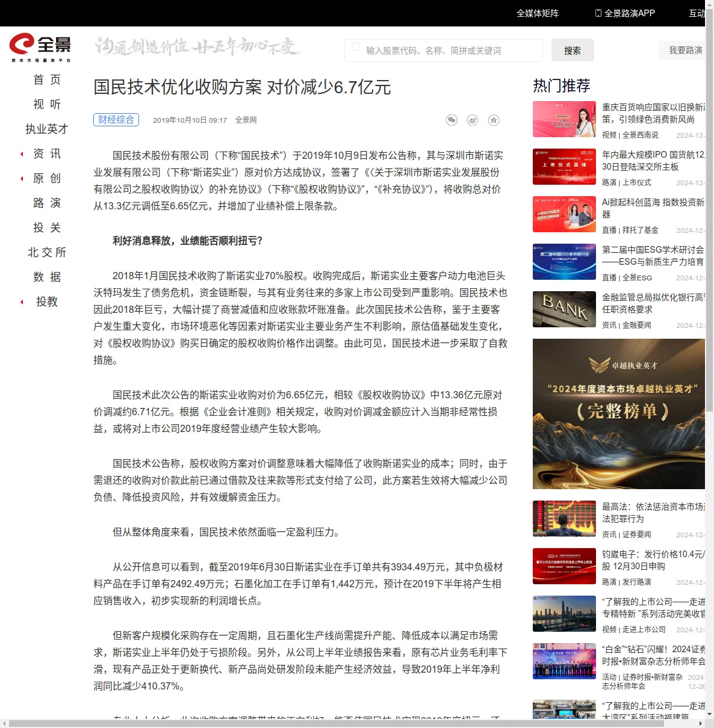This screenshot has width=714, height=728.
Task: Open 第二届中国ESG学术研讨会 headline
Action: click(653, 256)
